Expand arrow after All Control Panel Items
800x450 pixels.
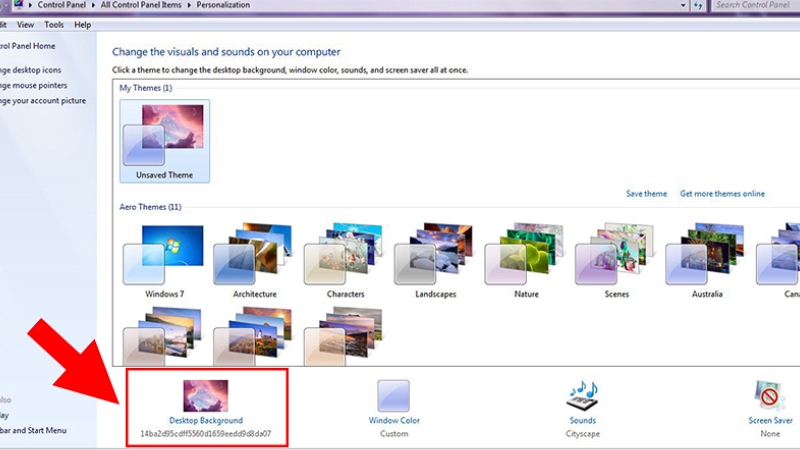point(189,5)
